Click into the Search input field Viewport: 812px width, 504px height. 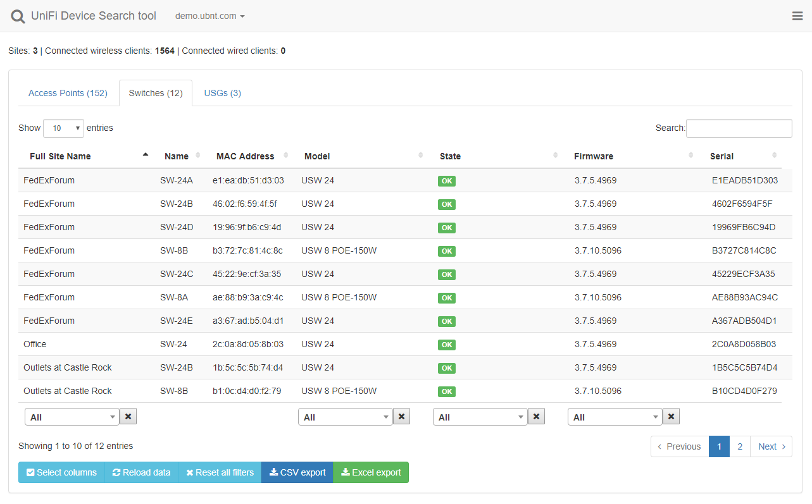coord(739,128)
